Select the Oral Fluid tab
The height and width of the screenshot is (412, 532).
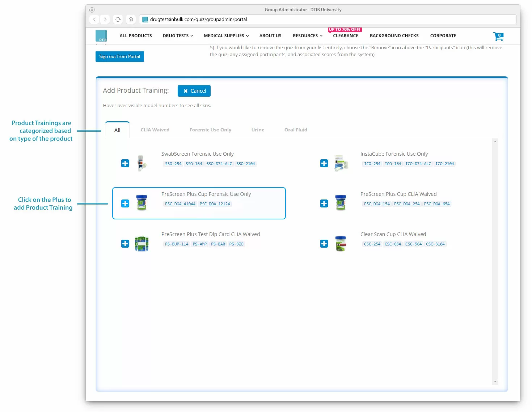tap(295, 130)
